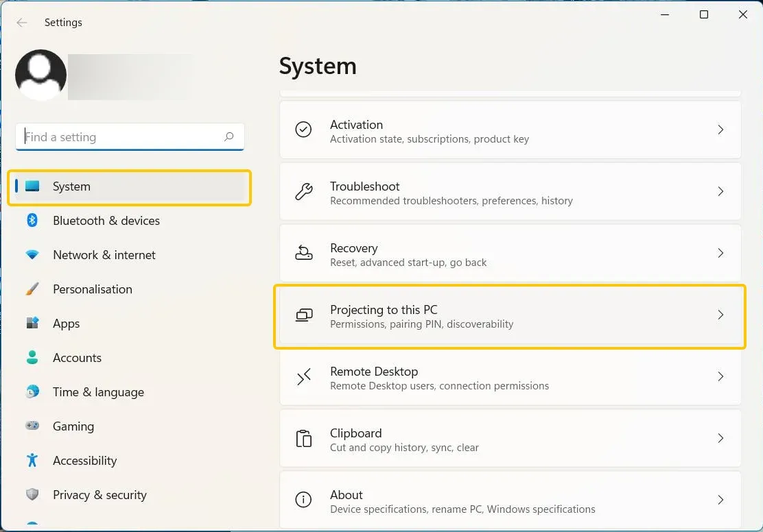Open Remote Desktop via its chevron
The height and width of the screenshot is (532, 763).
(x=720, y=376)
